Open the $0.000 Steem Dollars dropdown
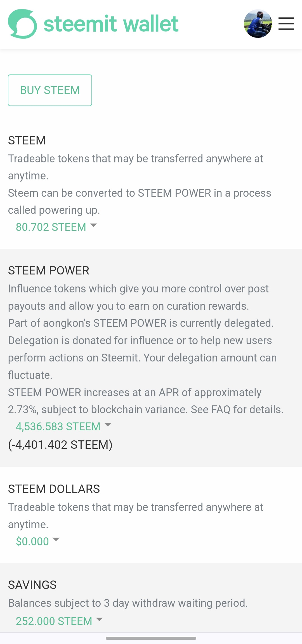The image size is (302, 644). pyautogui.click(x=32, y=542)
